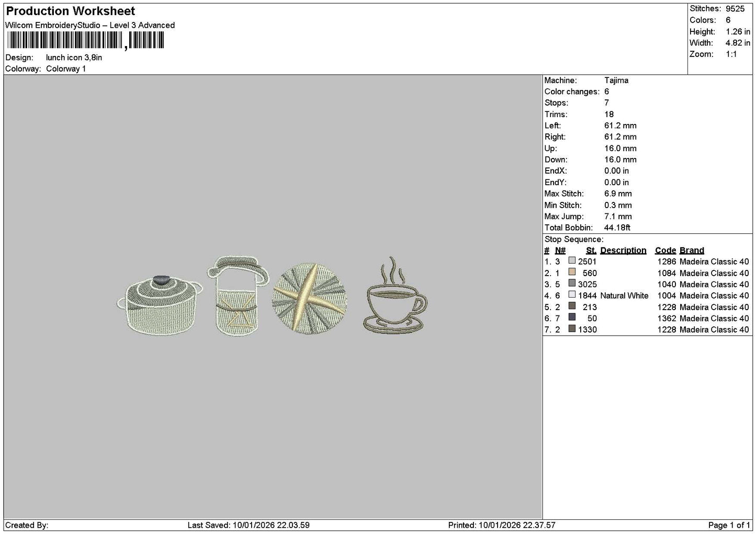Click the dark blue swatch for stitch 50

click(572, 317)
